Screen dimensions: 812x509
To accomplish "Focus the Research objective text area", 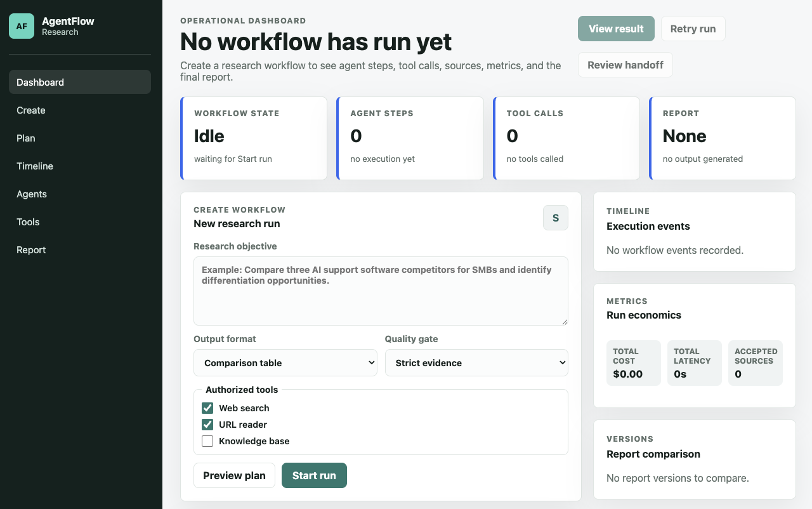I will point(381,291).
